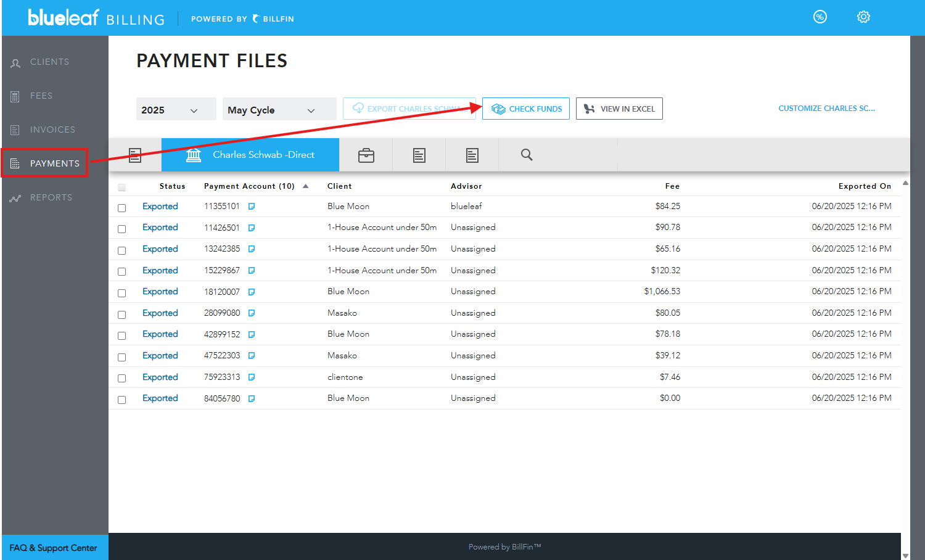Open note icon for account 84056780

click(252, 399)
